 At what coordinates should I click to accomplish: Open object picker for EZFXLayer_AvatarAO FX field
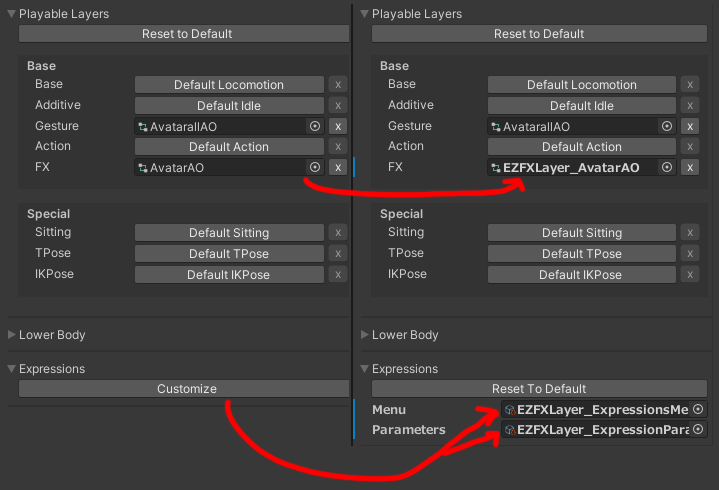[667, 167]
